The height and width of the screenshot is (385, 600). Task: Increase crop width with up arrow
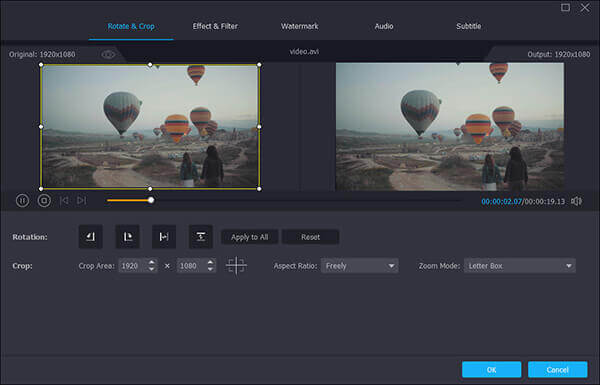(x=152, y=262)
